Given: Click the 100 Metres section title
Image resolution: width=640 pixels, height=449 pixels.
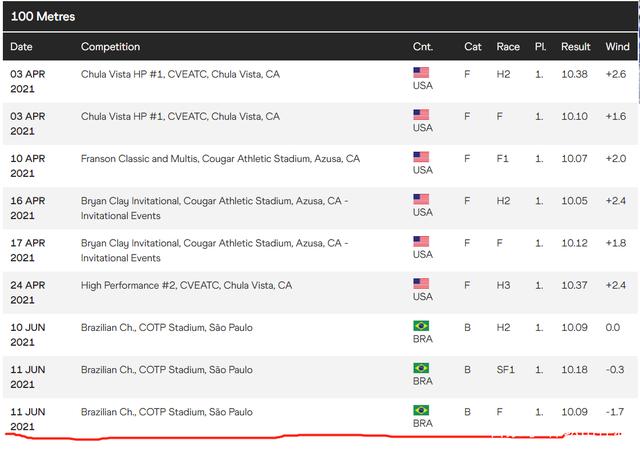Looking at the screenshot, I should (x=43, y=17).
